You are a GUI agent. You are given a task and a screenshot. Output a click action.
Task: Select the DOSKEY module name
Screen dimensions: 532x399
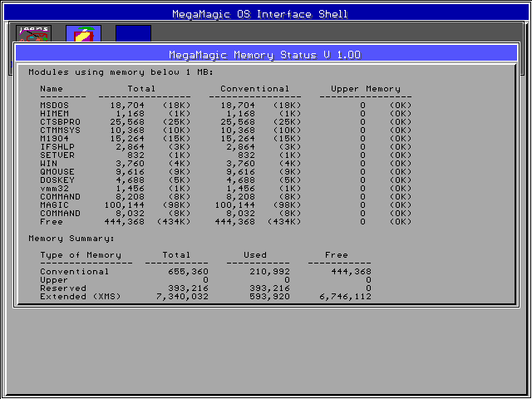click(57, 180)
